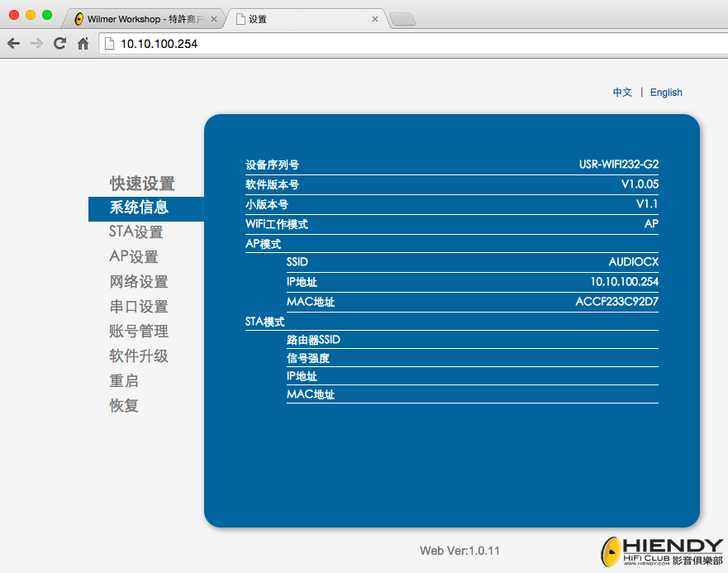Open 网络设置 from sidebar
728x573 pixels.
coord(139,282)
